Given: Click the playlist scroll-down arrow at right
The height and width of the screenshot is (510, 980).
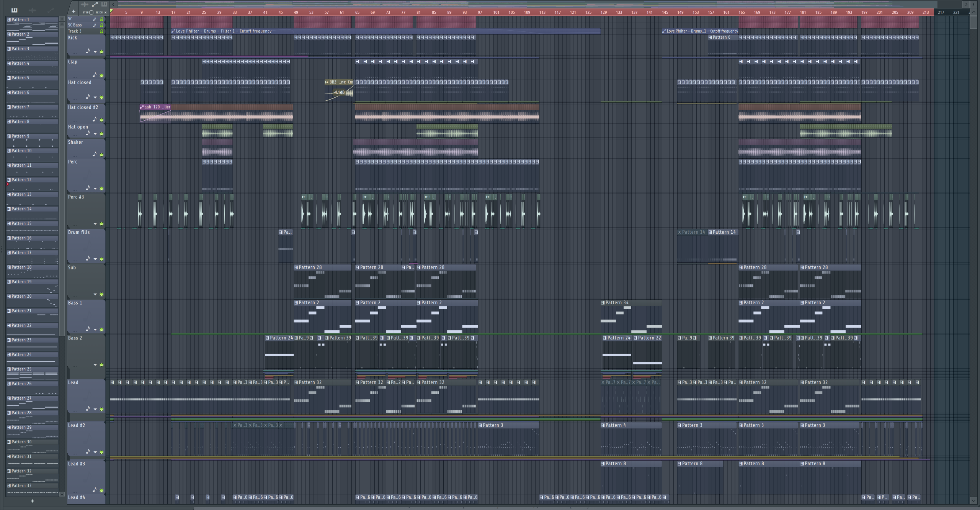Looking at the screenshot, I should [x=974, y=500].
